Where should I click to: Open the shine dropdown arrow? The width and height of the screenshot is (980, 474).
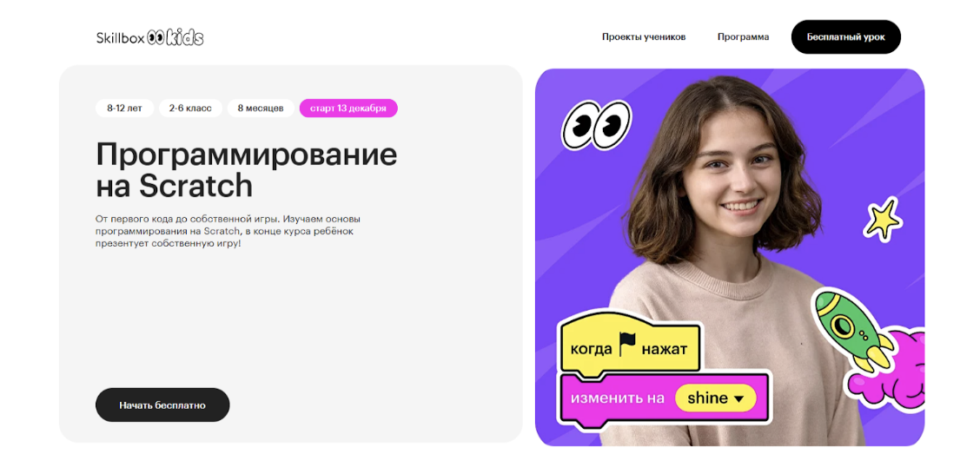point(738,398)
